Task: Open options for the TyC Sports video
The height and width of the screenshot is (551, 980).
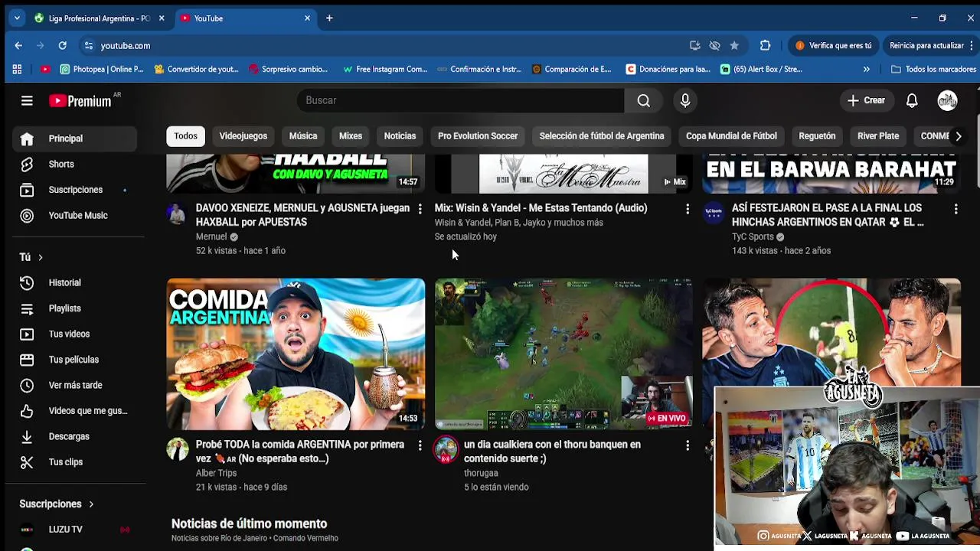Action: (x=955, y=209)
